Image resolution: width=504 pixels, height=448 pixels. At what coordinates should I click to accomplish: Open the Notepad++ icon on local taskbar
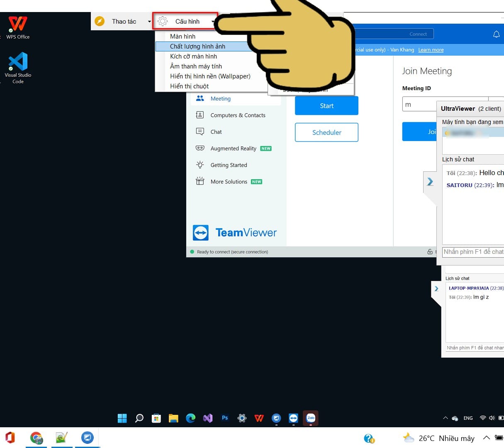tap(61, 438)
